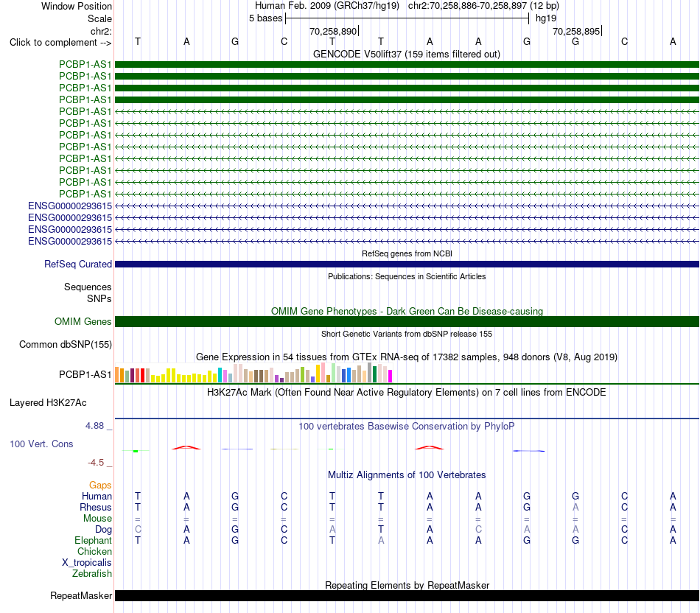This screenshot has height=613, width=700.
Task: Click the '5 bases' scale bar label
Action: coord(265,18)
